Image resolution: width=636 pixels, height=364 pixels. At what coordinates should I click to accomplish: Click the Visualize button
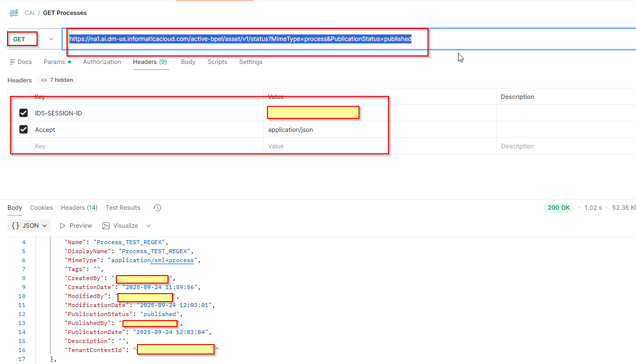[120, 226]
